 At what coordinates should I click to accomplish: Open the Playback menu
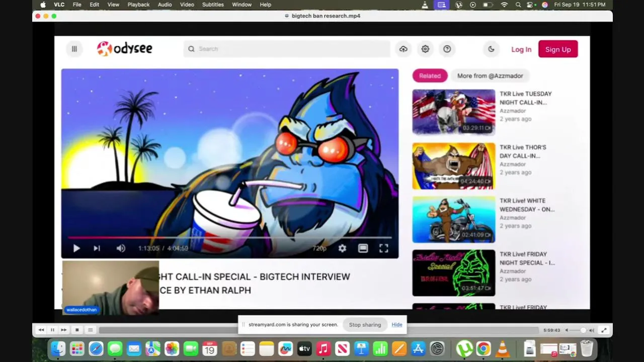tap(138, 5)
